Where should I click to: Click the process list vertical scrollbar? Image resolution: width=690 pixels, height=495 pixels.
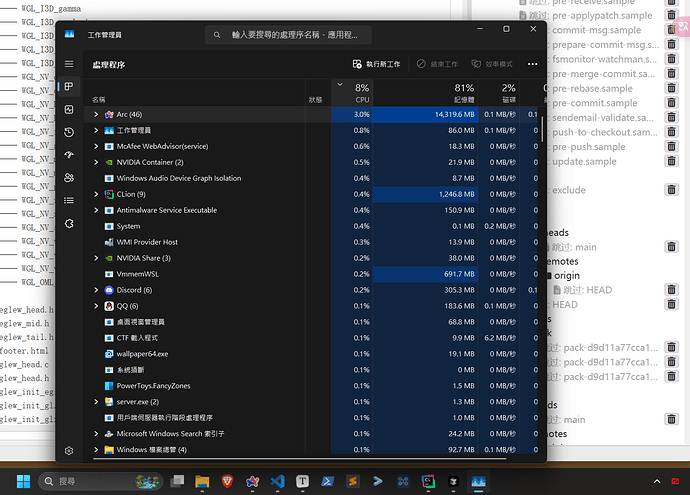[x=542, y=129]
